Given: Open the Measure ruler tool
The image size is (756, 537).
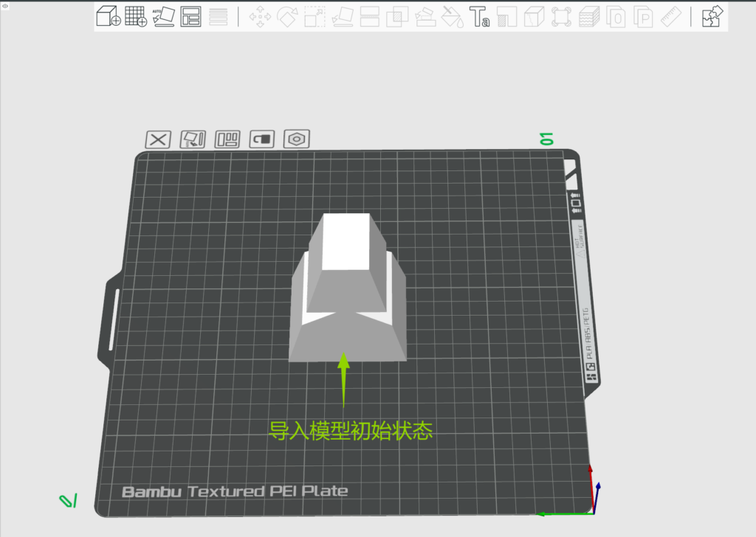Looking at the screenshot, I should [670, 16].
